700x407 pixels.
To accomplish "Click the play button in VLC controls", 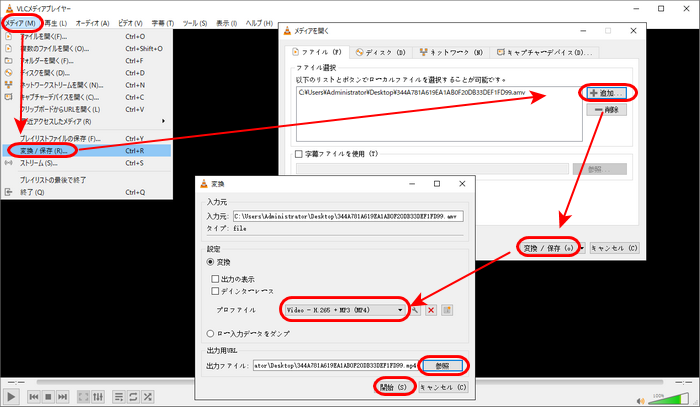I will click(x=11, y=396).
